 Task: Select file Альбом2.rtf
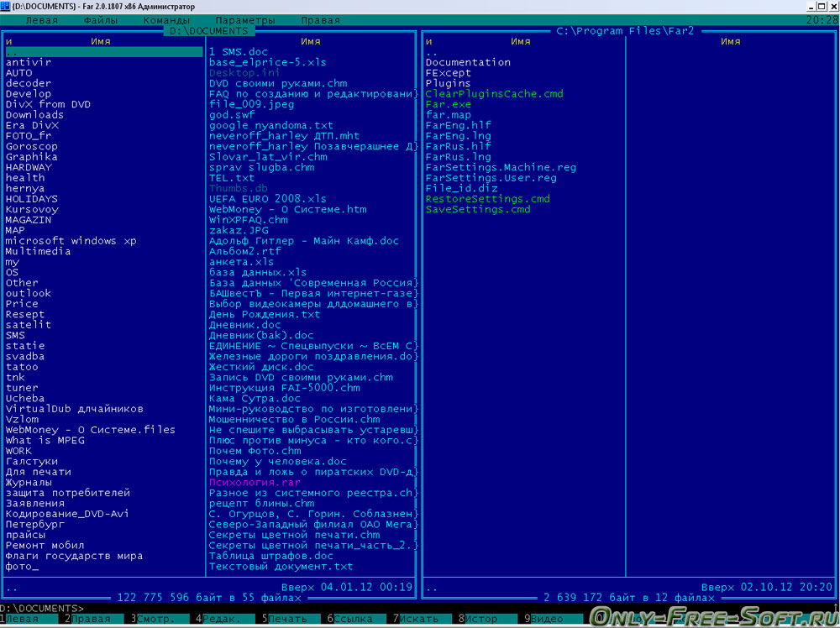point(244,251)
